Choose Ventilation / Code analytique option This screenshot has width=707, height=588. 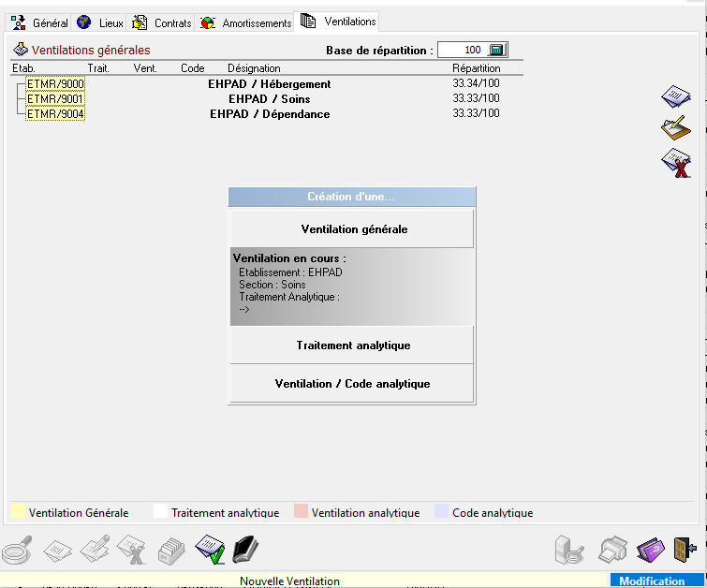[x=353, y=384]
